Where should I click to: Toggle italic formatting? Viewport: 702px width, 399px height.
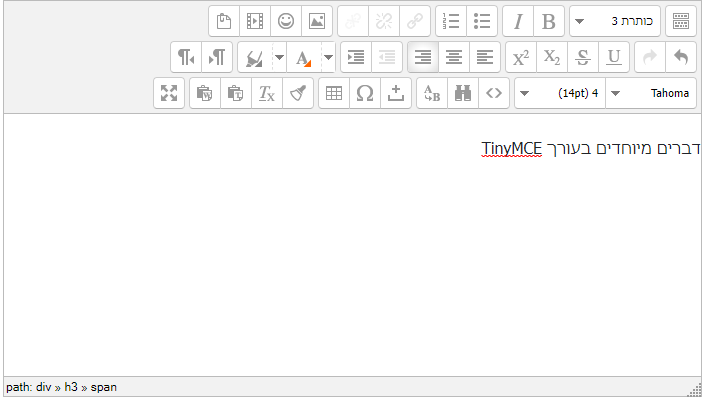click(518, 21)
